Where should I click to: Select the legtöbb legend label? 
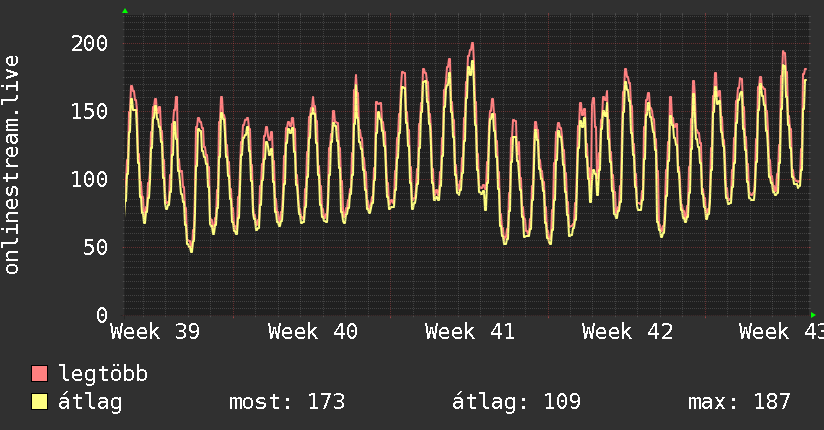pos(103,374)
